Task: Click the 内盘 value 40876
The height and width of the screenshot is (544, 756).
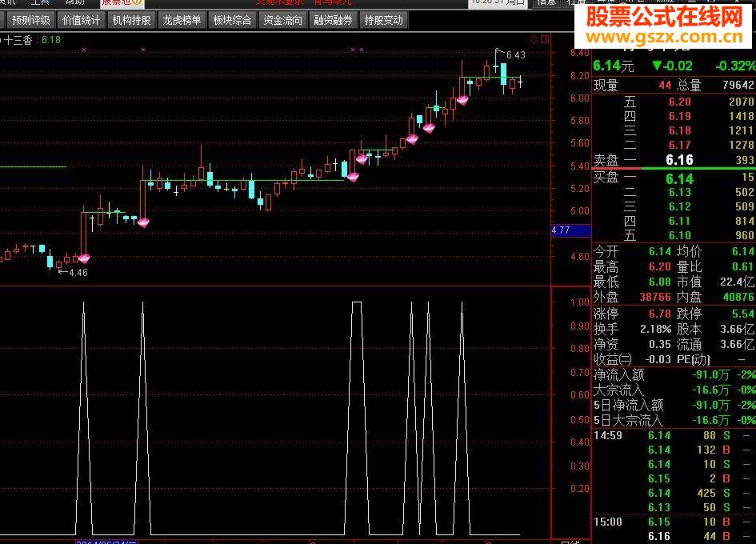Action: (738, 297)
